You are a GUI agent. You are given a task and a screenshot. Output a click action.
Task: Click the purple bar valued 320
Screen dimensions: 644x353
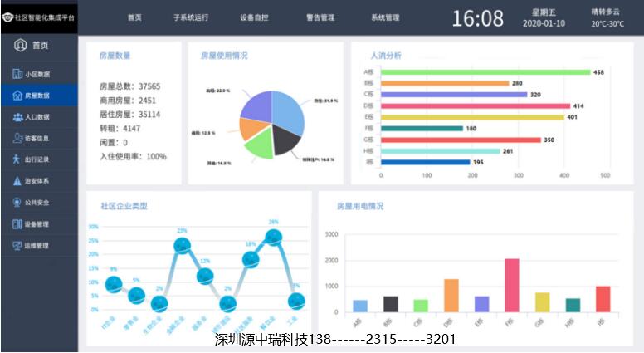pos(454,95)
